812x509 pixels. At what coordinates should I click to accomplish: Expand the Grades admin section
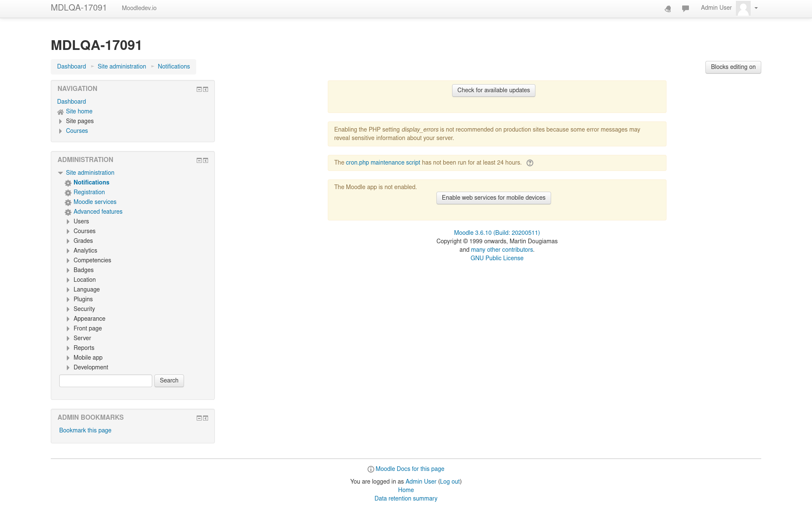point(68,241)
